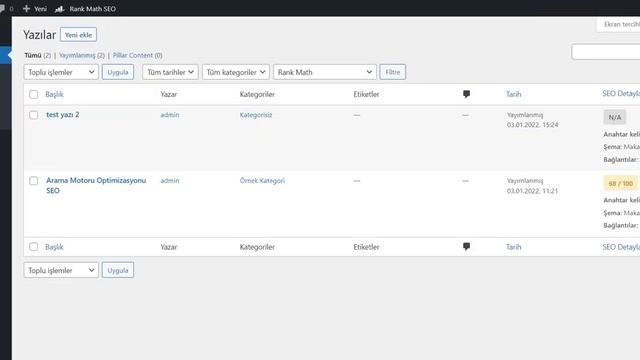This screenshot has width=640, height=360.
Task: Expand the Tüm tarihler dropdown
Action: click(170, 72)
